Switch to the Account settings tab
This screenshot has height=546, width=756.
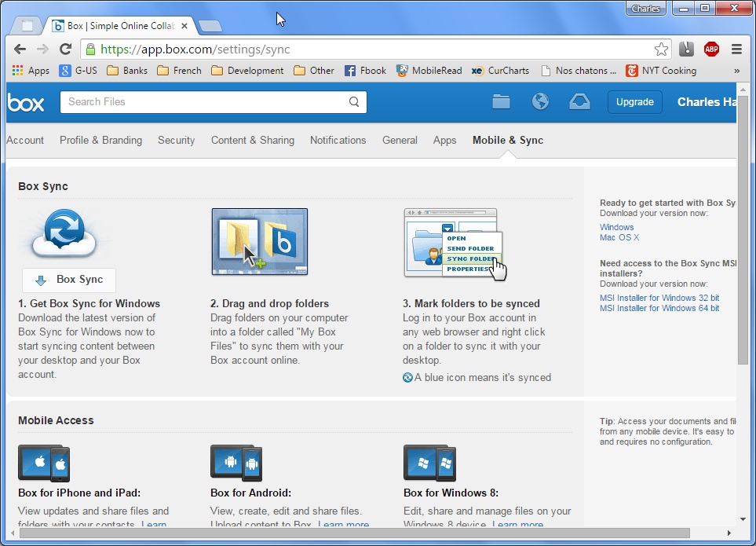point(25,141)
